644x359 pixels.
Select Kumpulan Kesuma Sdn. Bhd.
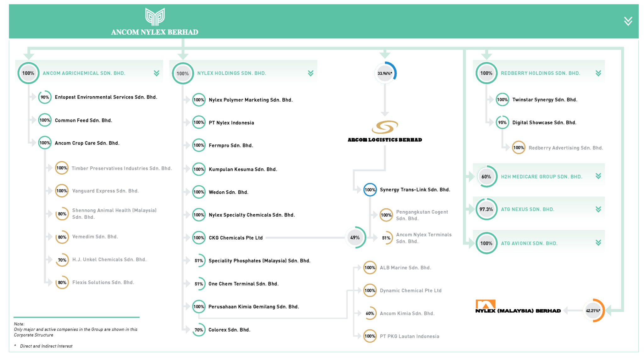click(x=243, y=170)
